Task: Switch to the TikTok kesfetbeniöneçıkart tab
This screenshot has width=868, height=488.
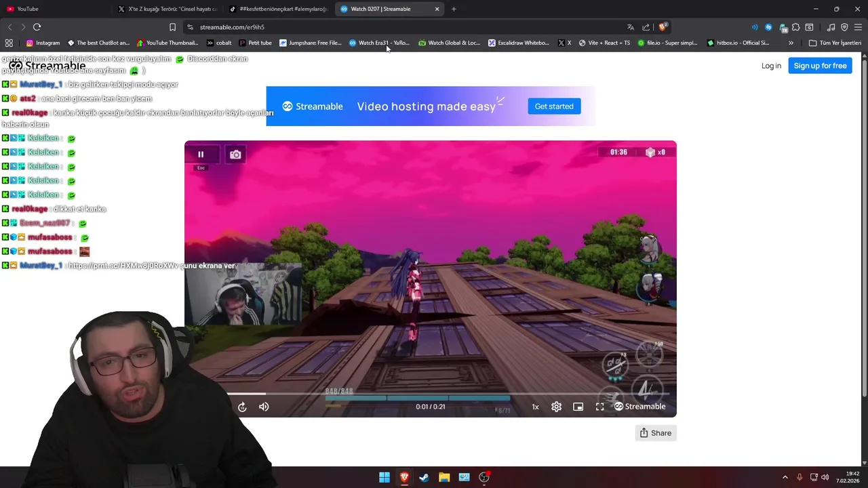Action: 279,9
